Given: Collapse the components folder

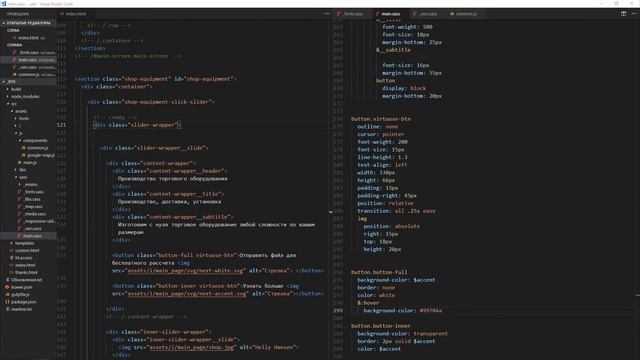Looking at the screenshot, I should [x=35, y=140].
